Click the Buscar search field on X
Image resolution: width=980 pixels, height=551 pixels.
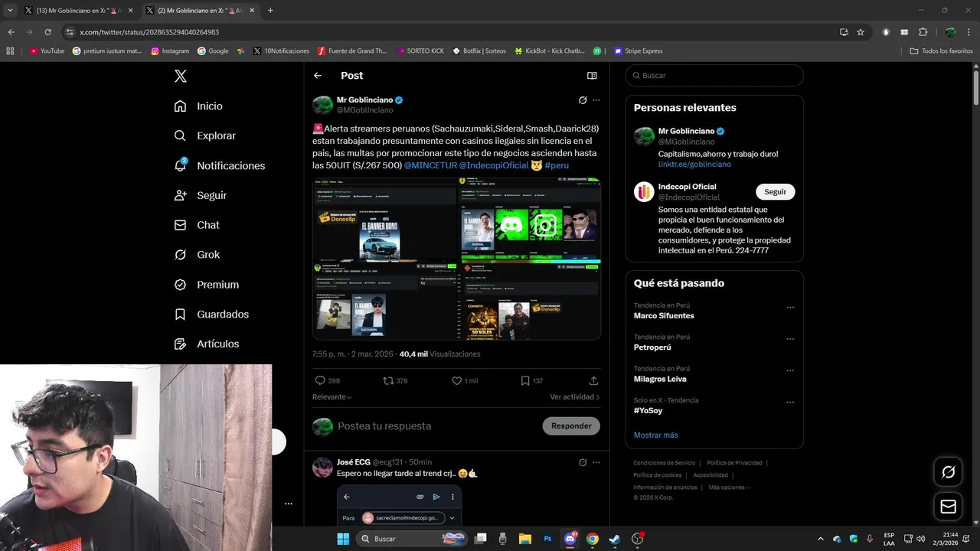[714, 76]
